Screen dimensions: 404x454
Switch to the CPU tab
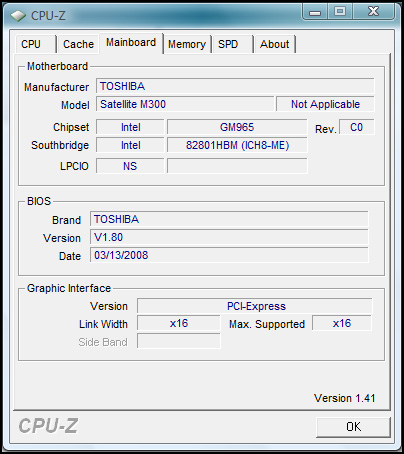pos(35,44)
